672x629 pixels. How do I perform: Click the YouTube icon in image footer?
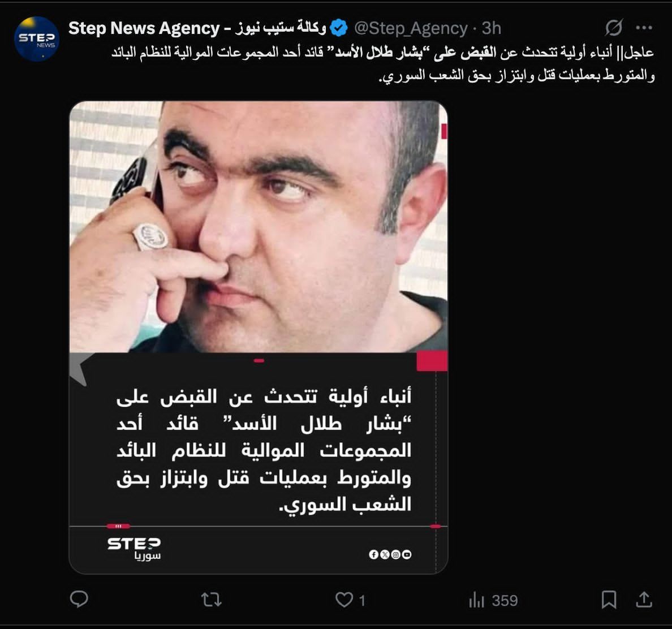407,554
